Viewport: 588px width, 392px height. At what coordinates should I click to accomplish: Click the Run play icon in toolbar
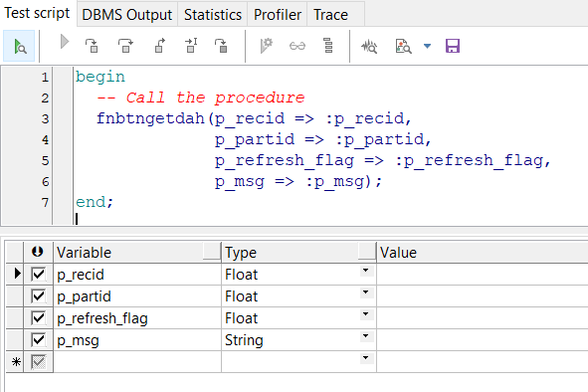point(65,42)
